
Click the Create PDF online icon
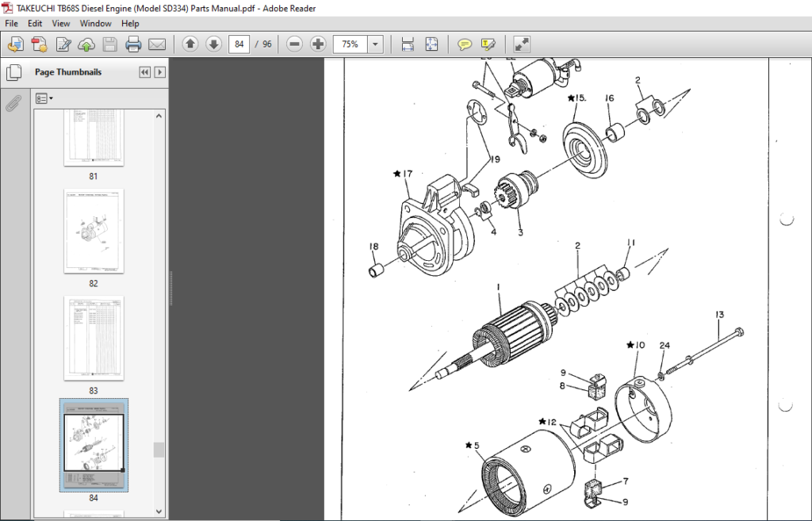click(x=40, y=44)
